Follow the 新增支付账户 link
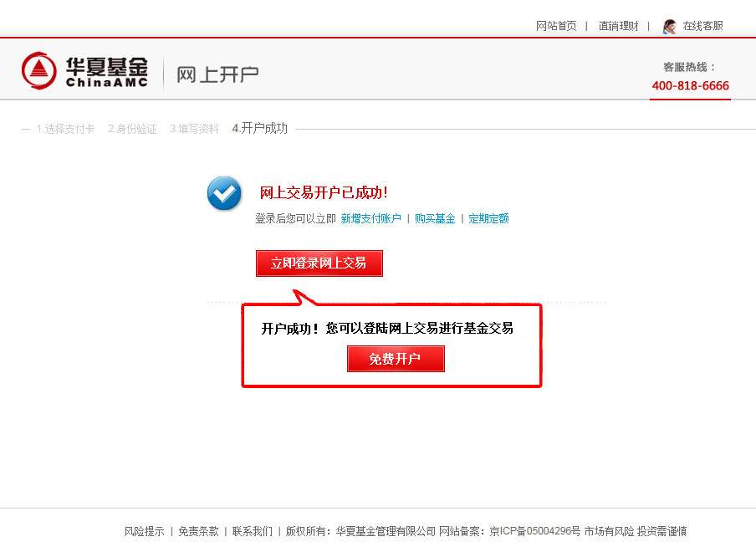 pyautogui.click(x=370, y=219)
